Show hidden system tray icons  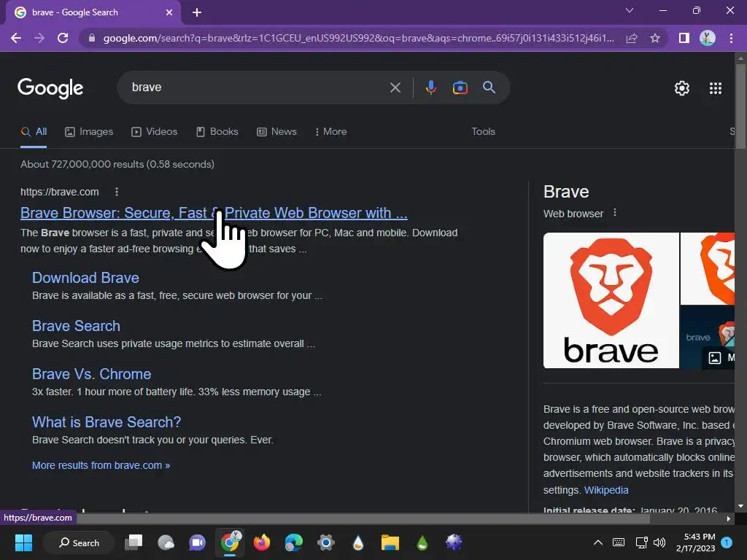pos(598,542)
